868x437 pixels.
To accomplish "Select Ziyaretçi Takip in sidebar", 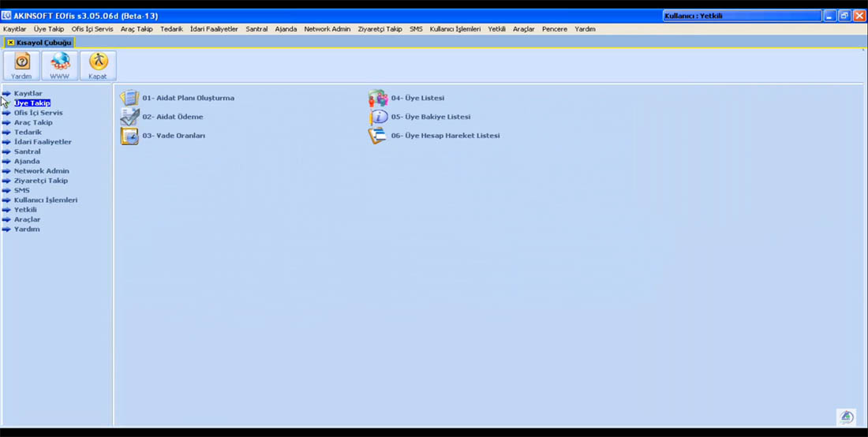I will pyautogui.click(x=41, y=181).
